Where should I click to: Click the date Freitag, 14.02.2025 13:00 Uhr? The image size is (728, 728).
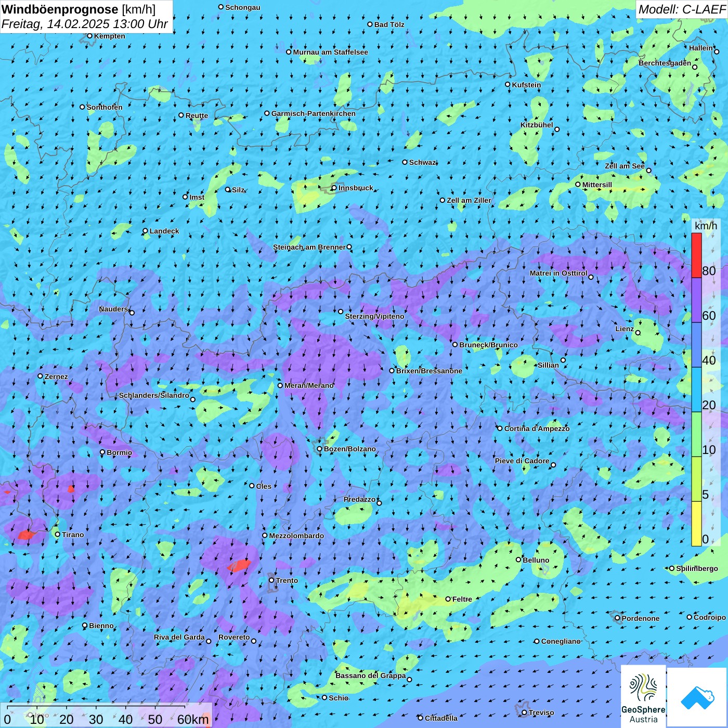click(x=85, y=24)
